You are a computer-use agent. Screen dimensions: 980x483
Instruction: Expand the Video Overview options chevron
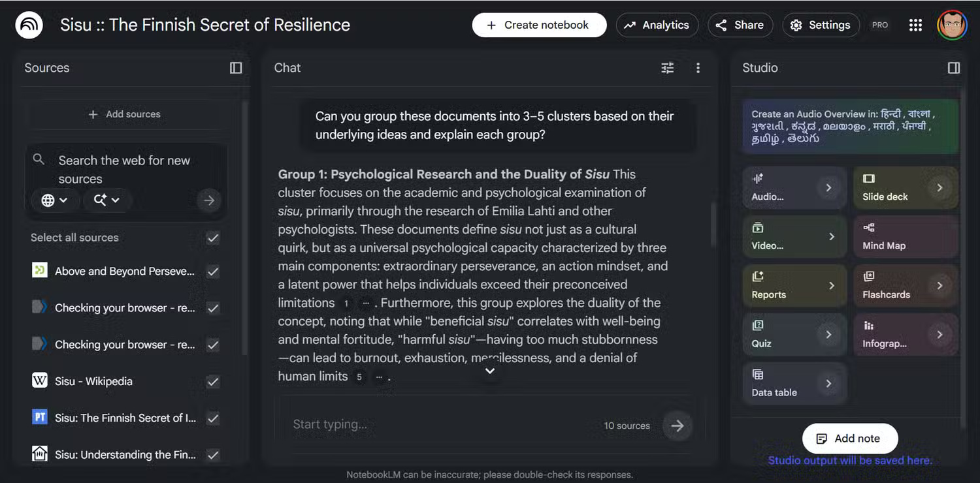pos(832,237)
